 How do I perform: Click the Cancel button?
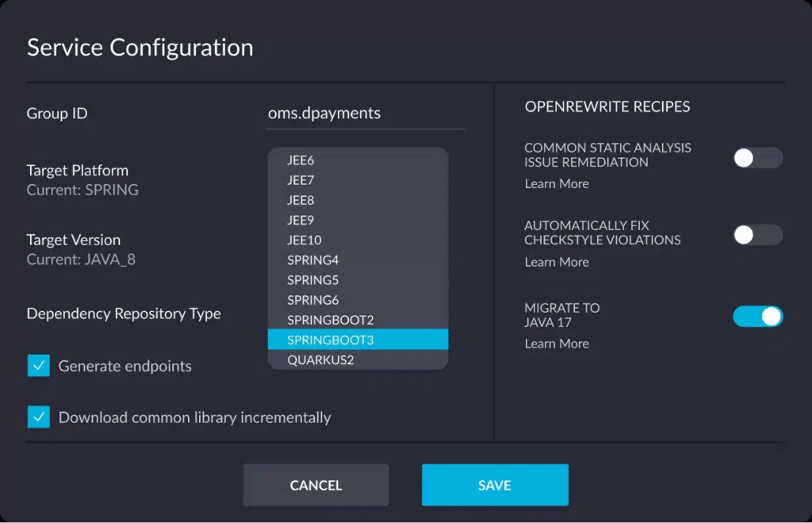click(316, 485)
